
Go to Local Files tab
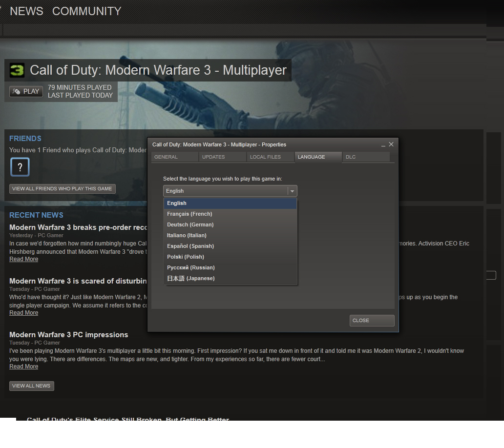(x=271, y=157)
